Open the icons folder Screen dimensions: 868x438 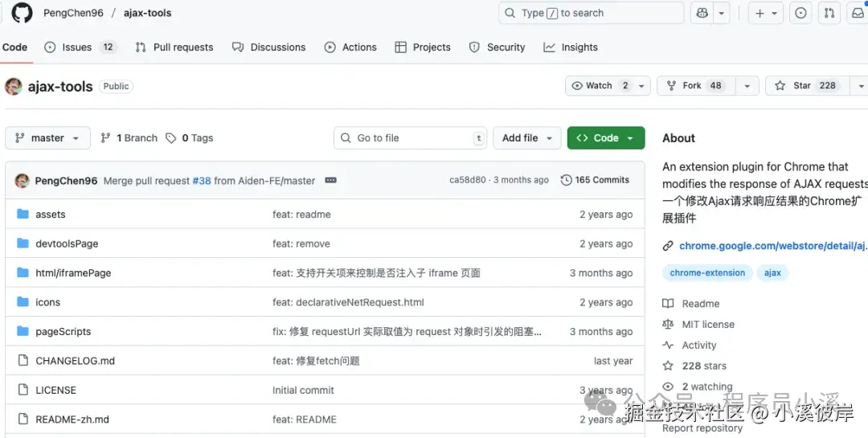(47, 302)
